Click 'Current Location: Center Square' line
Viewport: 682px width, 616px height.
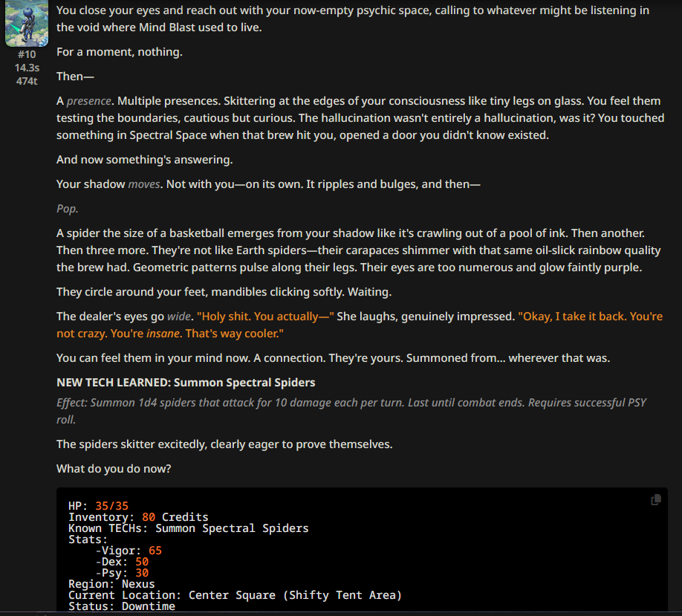pyautogui.click(x=235, y=595)
